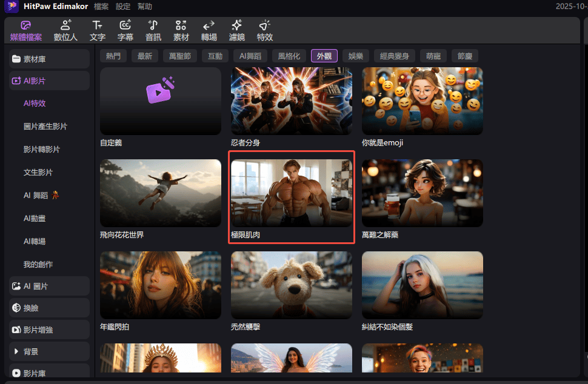Open the 數位人 digital human tool
Viewport: 588px width, 384px height.
[x=65, y=30]
